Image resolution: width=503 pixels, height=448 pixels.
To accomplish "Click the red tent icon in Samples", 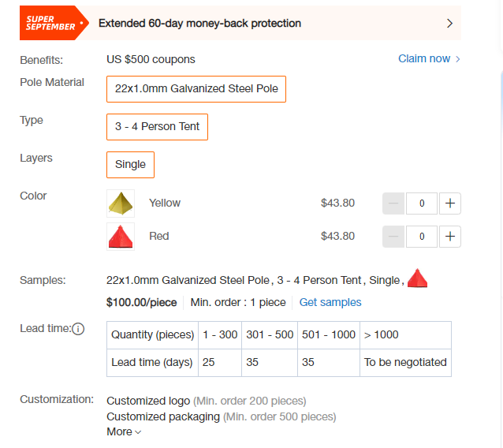I will (417, 278).
